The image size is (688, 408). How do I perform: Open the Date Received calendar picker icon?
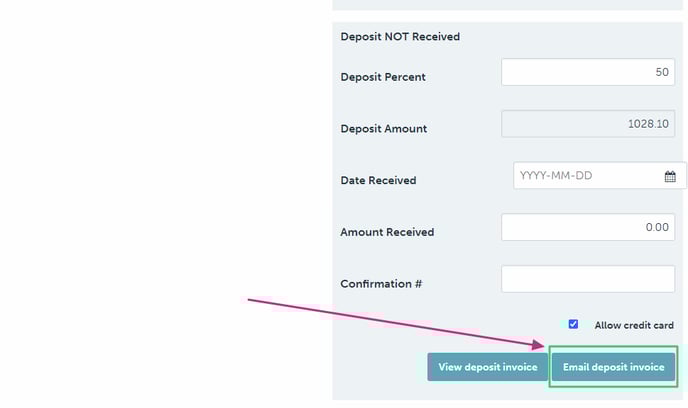click(x=670, y=177)
